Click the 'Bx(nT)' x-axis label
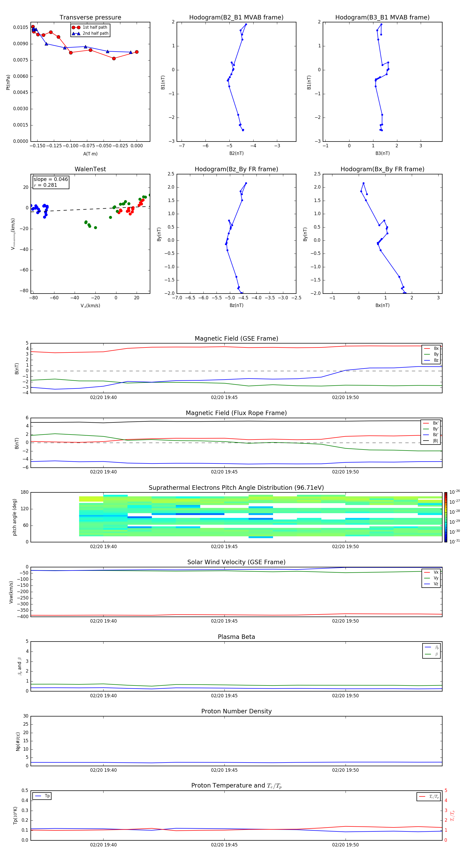The image size is (473, 868). 382,305
